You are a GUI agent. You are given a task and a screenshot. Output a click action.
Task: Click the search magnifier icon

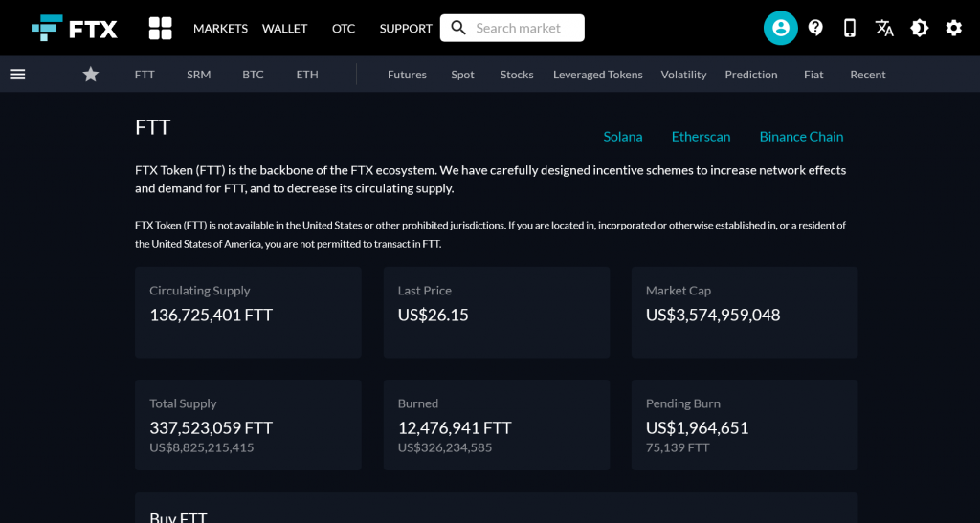458,28
